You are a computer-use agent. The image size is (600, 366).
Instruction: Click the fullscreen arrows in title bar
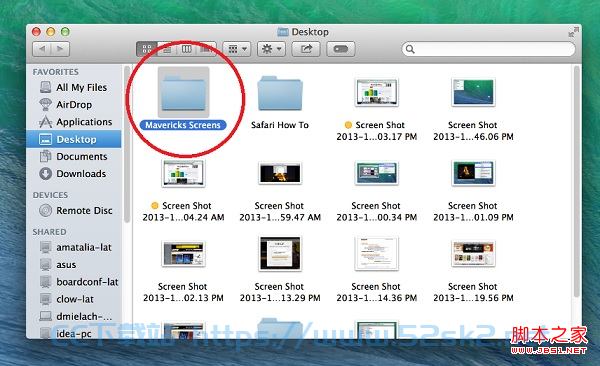(x=573, y=32)
